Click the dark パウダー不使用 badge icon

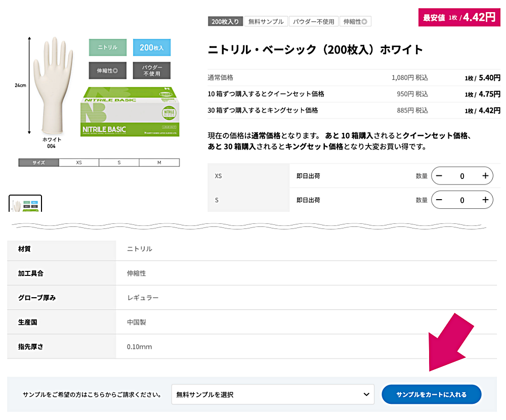point(152,70)
